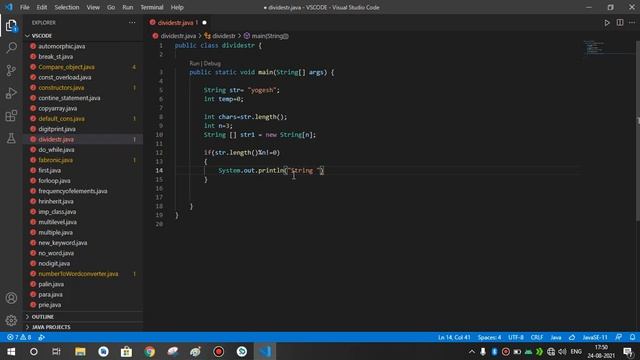This screenshot has height=360, width=640.
Task: Collapse the VSCODE folder section
Action: (83, 36)
